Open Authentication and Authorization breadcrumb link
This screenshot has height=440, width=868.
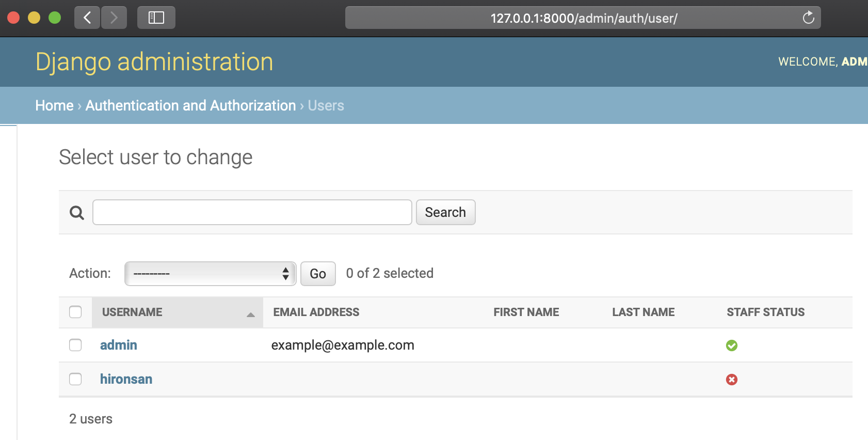pos(191,105)
